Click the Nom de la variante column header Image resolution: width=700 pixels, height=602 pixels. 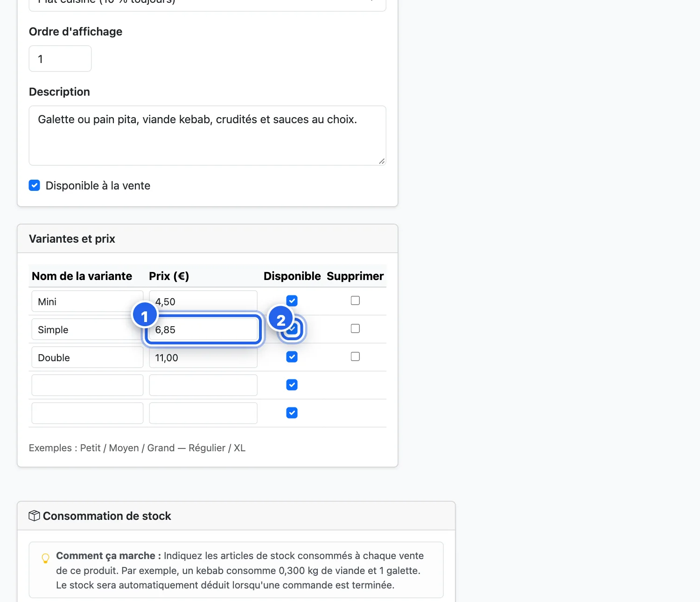82,276
